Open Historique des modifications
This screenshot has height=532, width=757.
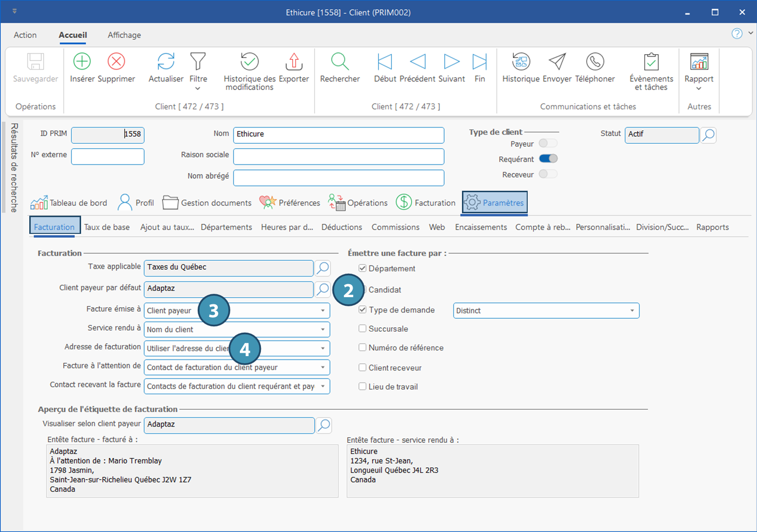tap(249, 62)
